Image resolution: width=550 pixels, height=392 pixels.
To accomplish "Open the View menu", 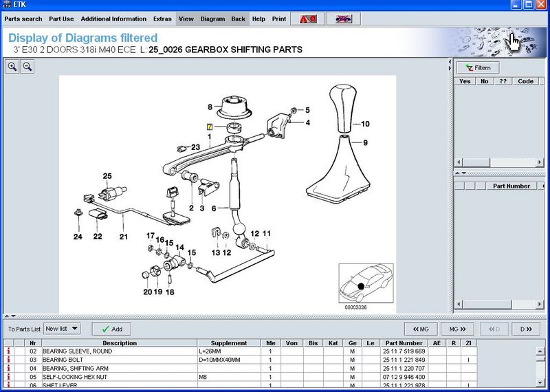I will (x=186, y=19).
